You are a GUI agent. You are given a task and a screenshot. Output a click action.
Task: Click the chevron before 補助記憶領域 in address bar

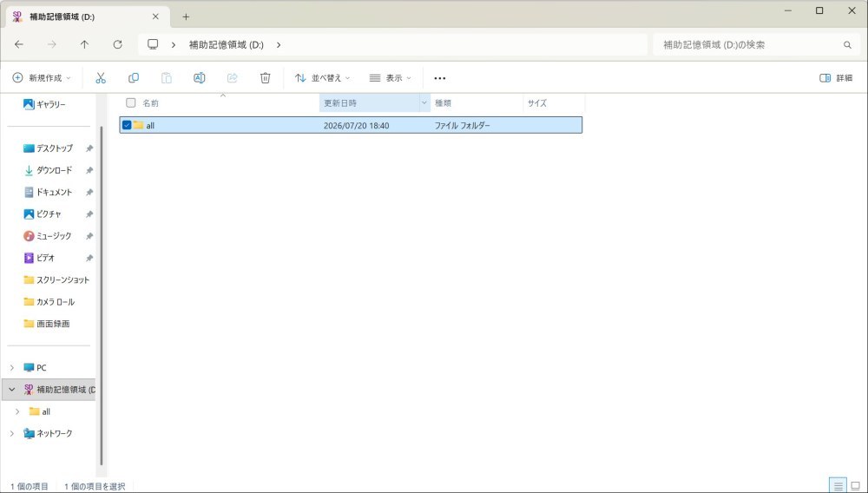174,45
